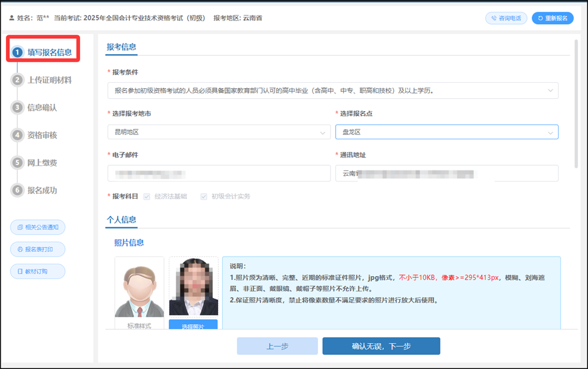Open the 选择报考地市 dropdown showing 昆明地区
The width and height of the screenshot is (588, 369).
pyautogui.click(x=219, y=132)
